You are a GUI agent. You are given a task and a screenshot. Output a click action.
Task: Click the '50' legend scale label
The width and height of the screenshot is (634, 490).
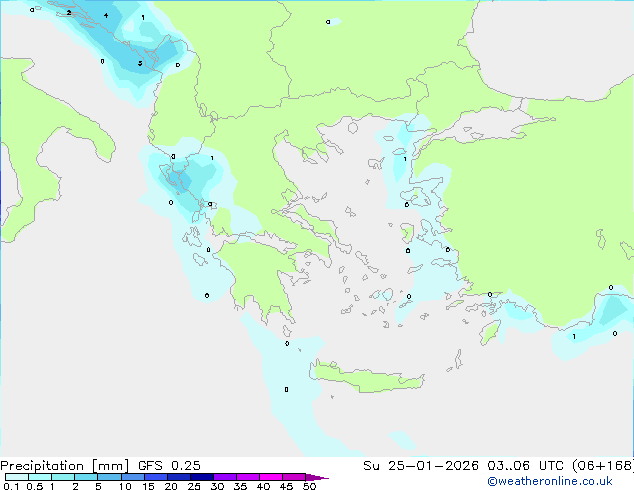(309, 486)
